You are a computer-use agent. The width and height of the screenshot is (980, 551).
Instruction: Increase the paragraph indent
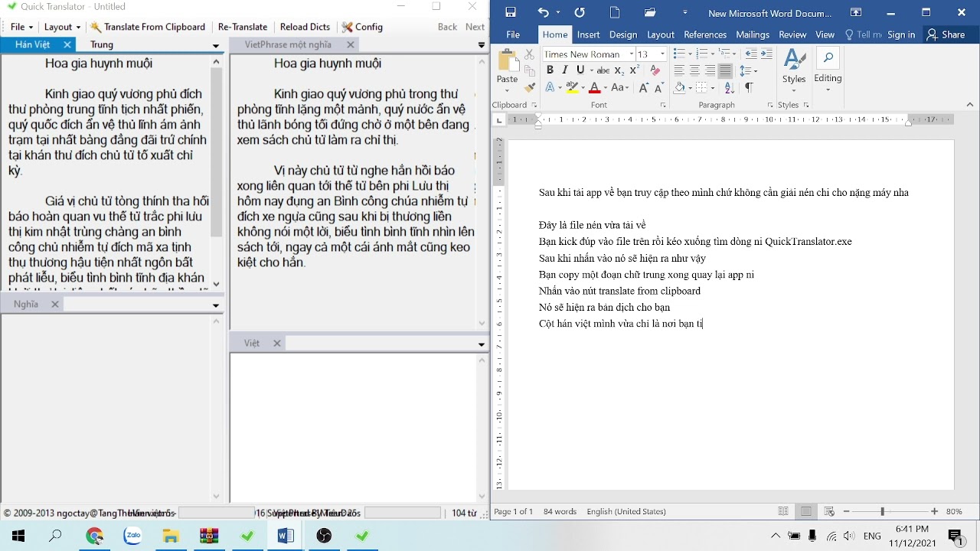click(766, 54)
